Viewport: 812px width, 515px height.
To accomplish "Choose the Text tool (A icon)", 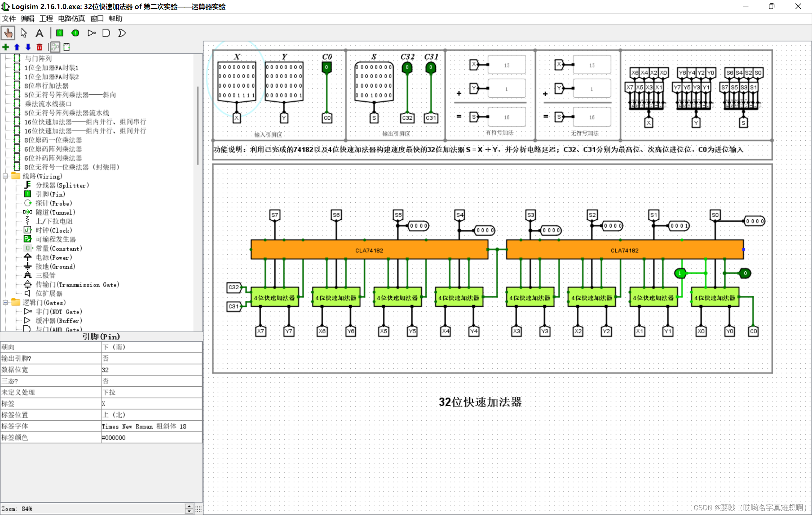I will (39, 33).
